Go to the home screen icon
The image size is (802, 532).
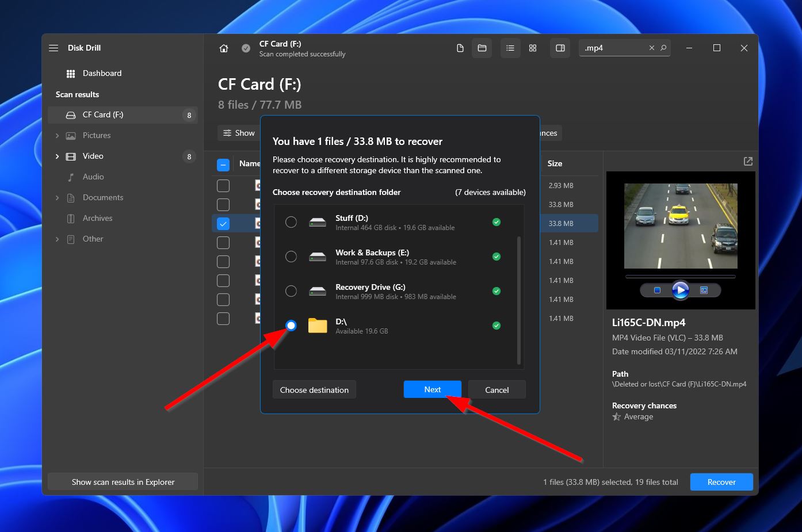coord(224,48)
